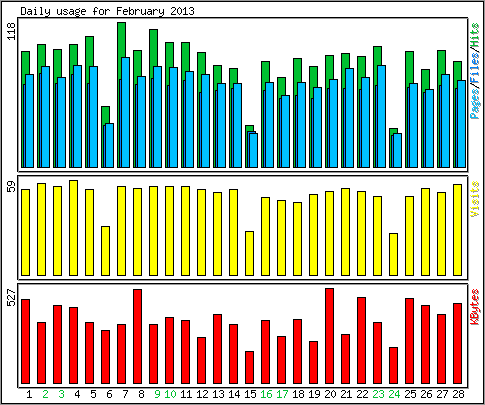Click the cyan pages bar for day 6
The height and width of the screenshot is (405, 485).
110,145
